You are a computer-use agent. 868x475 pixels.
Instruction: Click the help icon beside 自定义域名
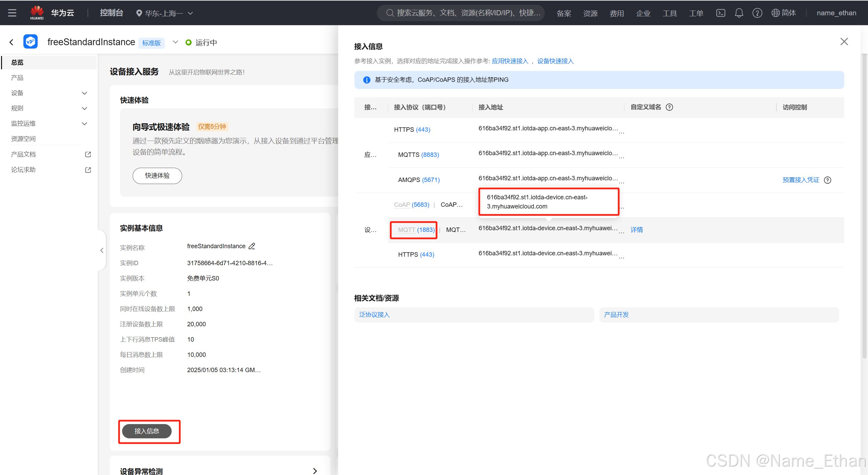pyautogui.click(x=669, y=107)
